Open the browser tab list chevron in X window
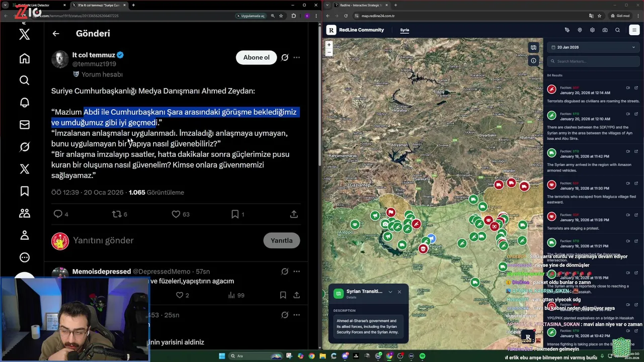This screenshot has width=644, height=362. 6,5
